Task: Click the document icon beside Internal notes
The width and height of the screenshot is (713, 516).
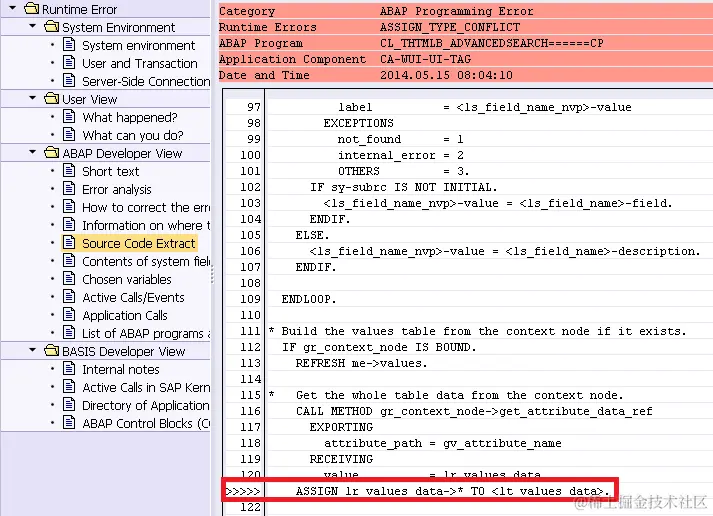Action: click(x=69, y=368)
